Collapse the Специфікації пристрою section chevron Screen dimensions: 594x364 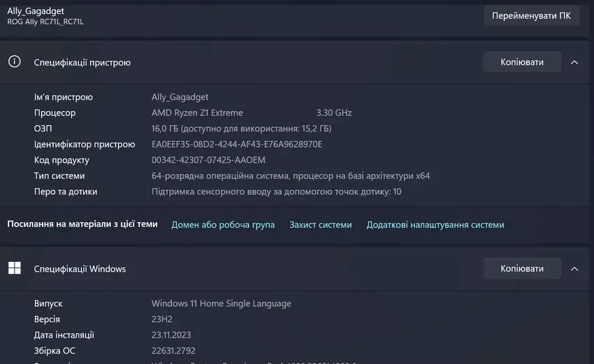tap(574, 62)
